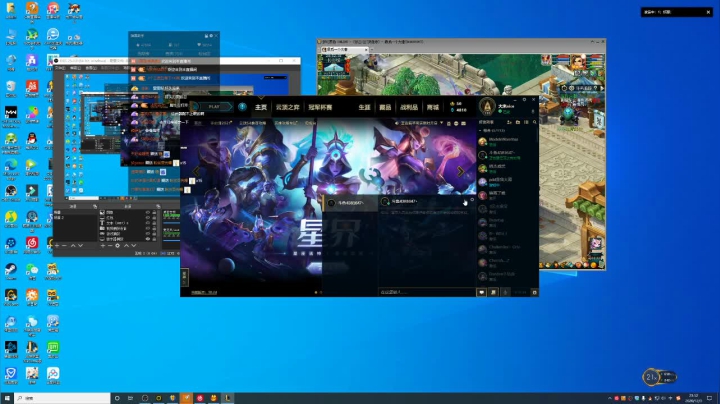720x404 pixels.
Task: Open the Windows notification center icon
Action: coord(709,398)
